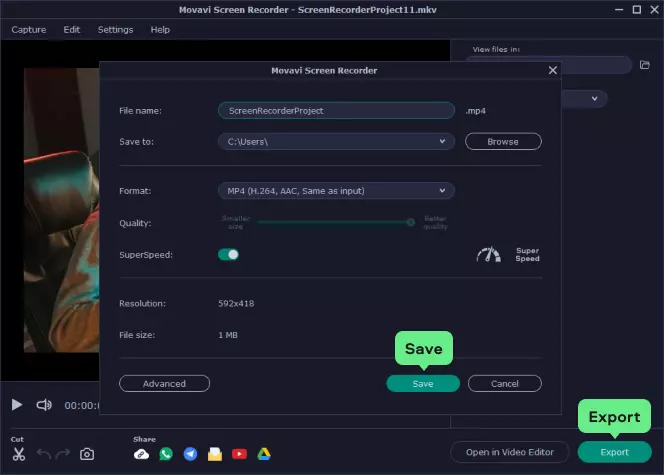Click the redo arrow icon
Viewport: 664px width, 475px height.
pos(63,454)
